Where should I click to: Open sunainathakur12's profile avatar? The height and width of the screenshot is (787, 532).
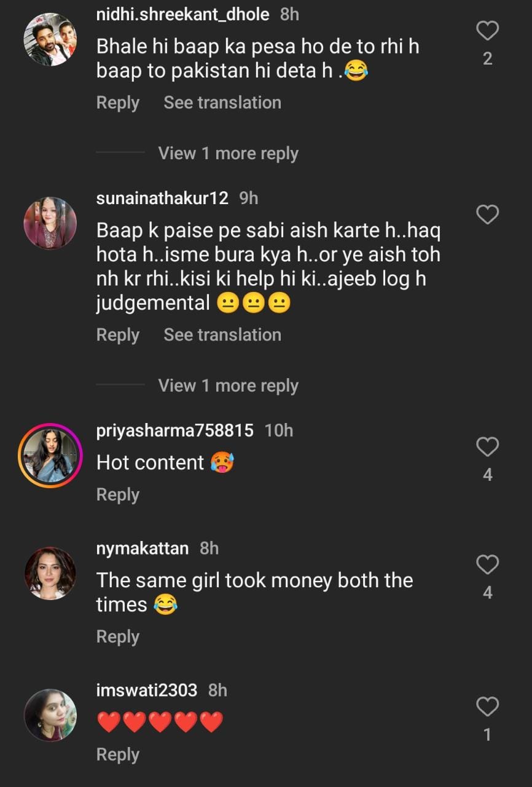tap(50, 223)
